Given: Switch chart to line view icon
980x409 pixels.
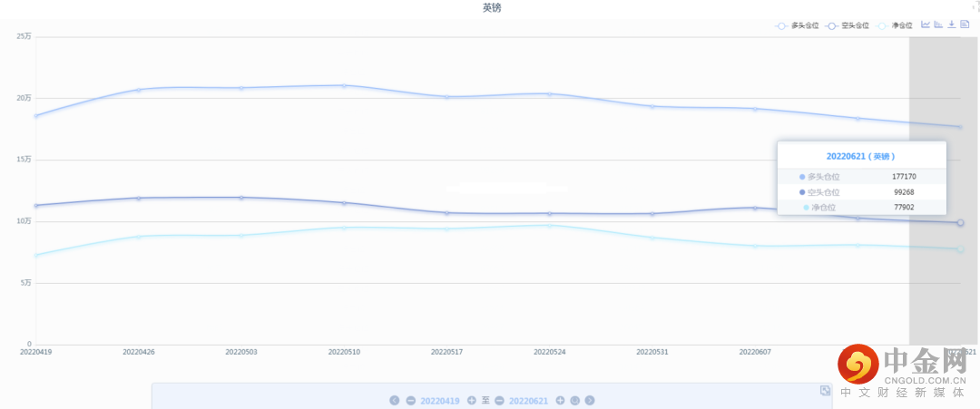Looking at the screenshot, I should 926,24.
